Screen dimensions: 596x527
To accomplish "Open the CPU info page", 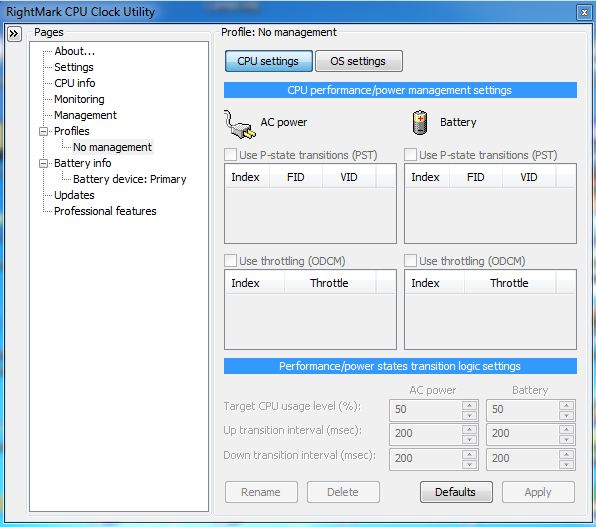I will coord(74,83).
